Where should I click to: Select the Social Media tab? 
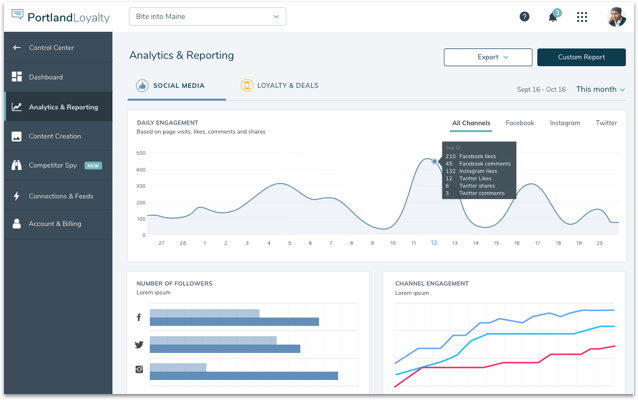(171, 86)
